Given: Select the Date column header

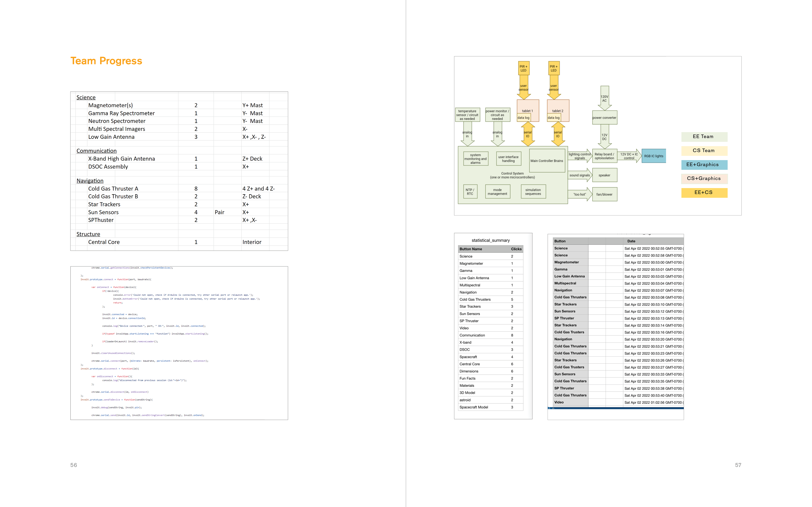Looking at the screenshot, I should coord(631,241).
